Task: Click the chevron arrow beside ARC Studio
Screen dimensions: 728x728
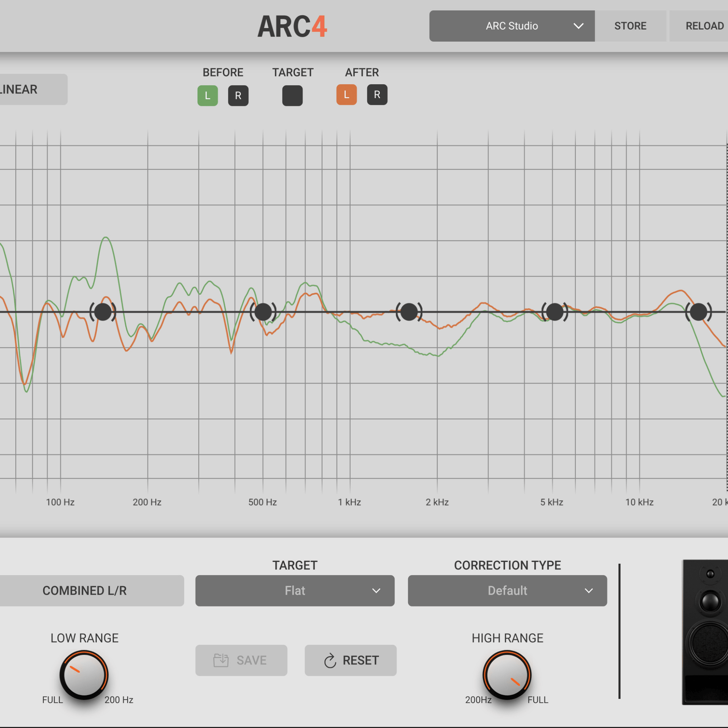Action: point(578,26)
